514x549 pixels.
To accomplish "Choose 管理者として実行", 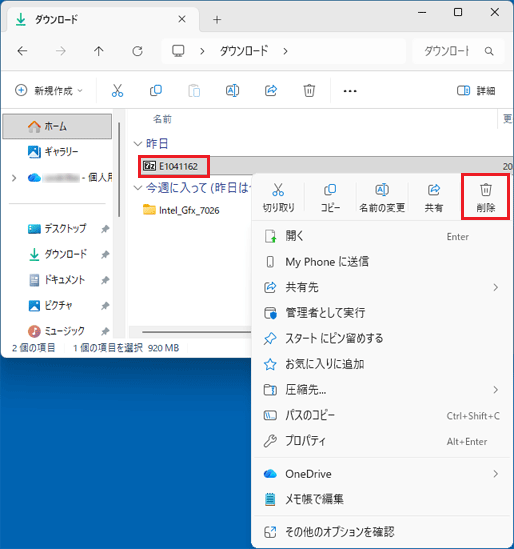I will coord(382,313).
